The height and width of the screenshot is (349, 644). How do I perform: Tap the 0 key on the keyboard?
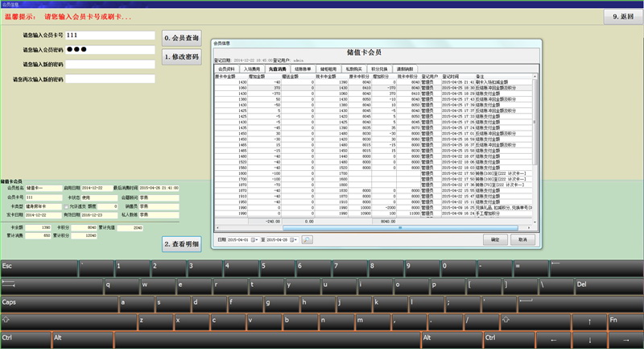[x=458, y=268]
